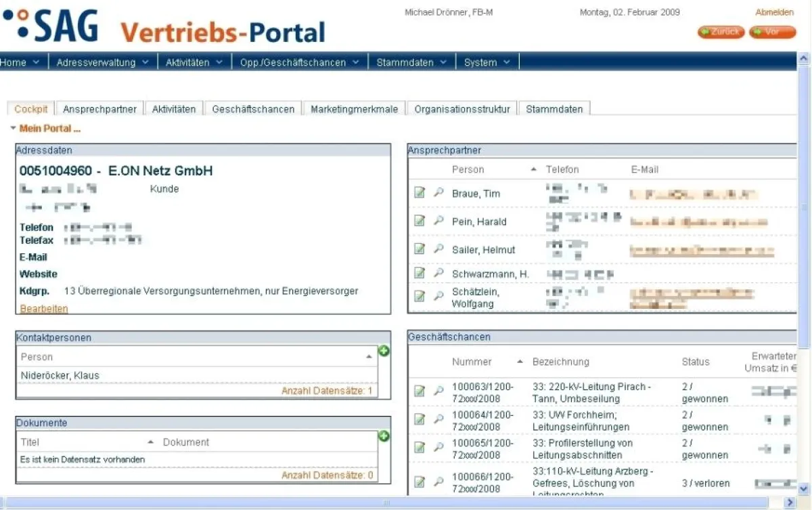Expand the System menu
Screen dimensions: 812x510
click(482, 62)
